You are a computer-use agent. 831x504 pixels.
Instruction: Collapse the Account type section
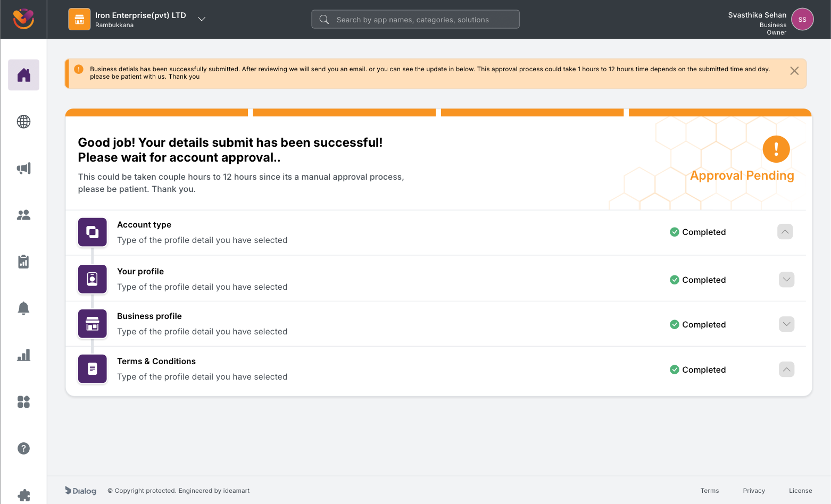[785, 232]
